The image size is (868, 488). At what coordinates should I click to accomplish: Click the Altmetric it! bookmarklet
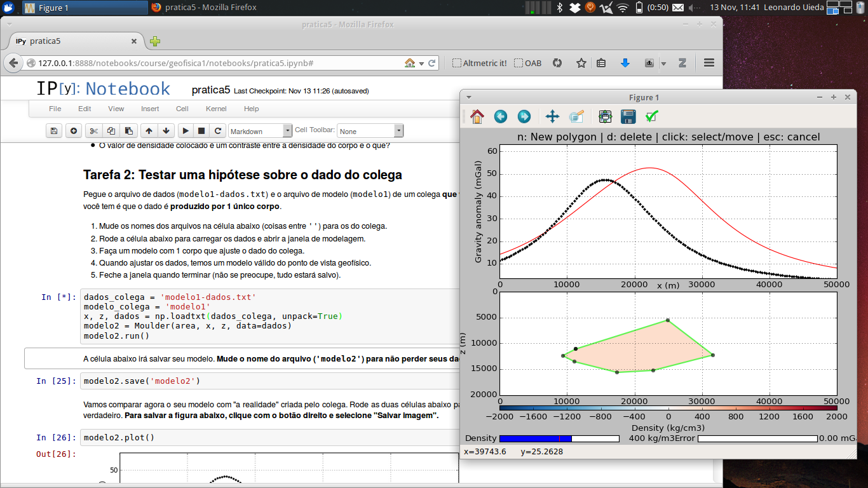point(480,63)
